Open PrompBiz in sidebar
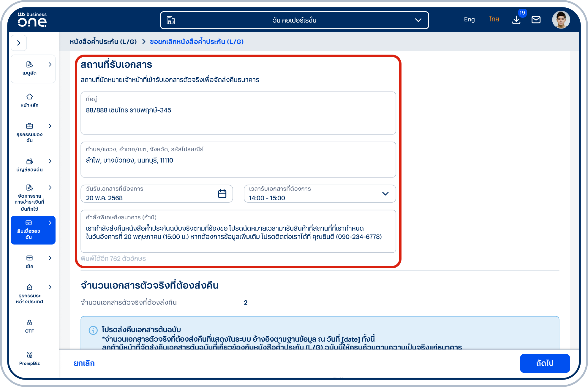The height and width of the screenshot is (387, 588). [x=29, y=359]
